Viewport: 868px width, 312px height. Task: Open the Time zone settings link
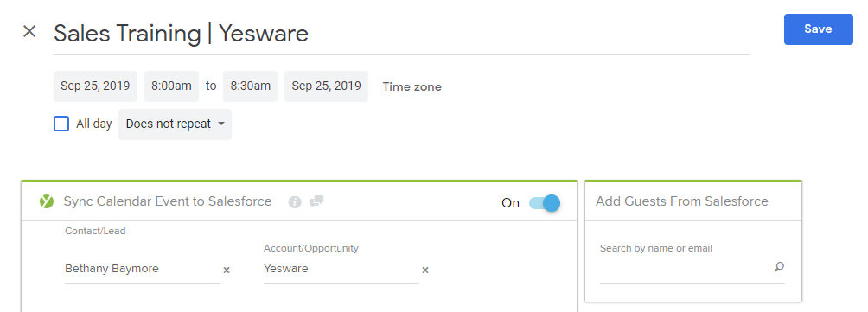point(412,86)
